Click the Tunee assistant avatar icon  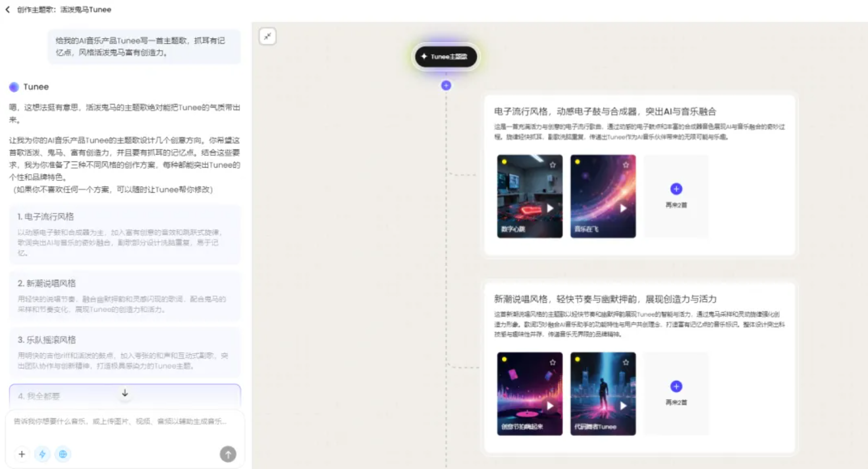click(14, 86)
